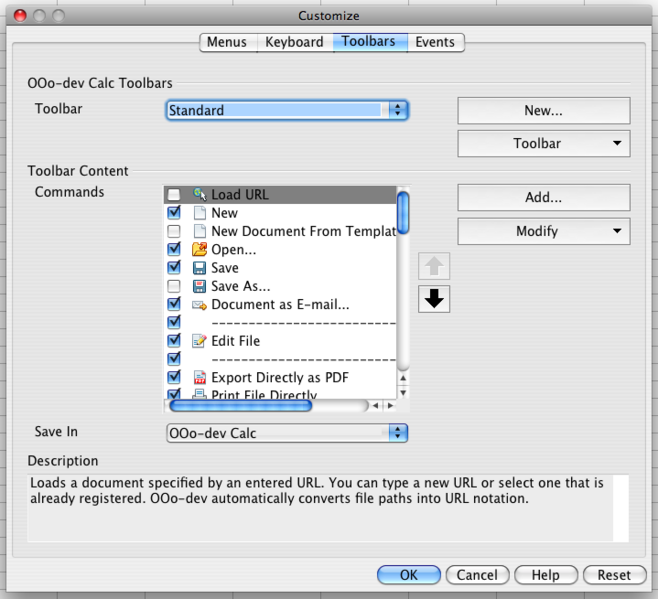
Task: Select the Document as E-mail icon
Action: click(x=199, y=305)
